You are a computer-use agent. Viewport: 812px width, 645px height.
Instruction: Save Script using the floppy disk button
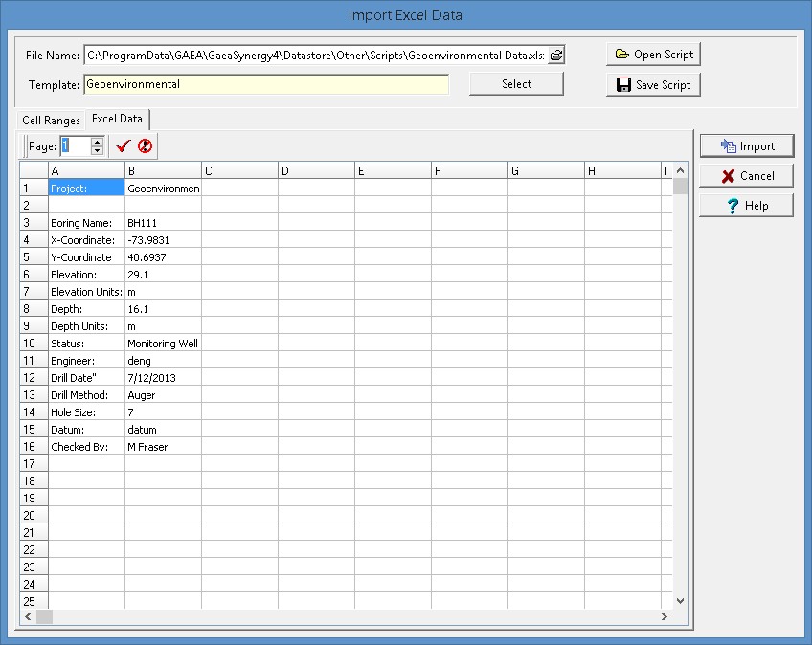click(x=654, y=85)
